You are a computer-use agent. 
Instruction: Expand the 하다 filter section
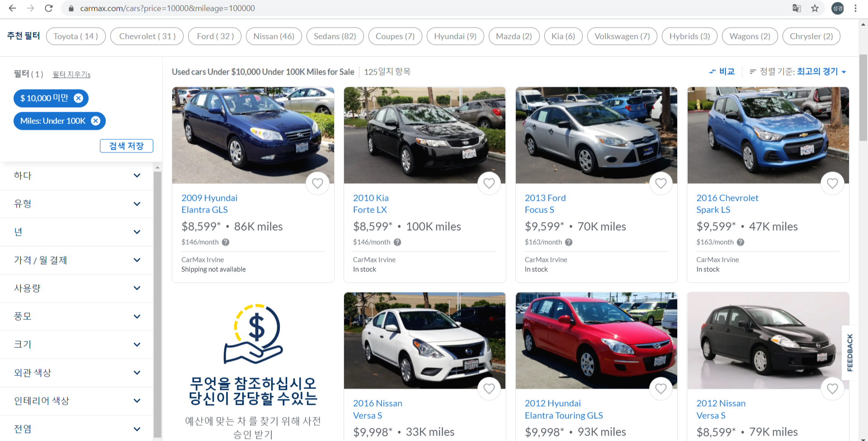point(77,175)
